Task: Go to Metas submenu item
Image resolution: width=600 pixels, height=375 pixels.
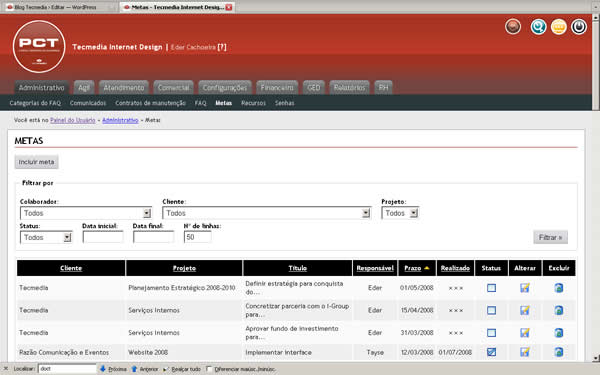Action: [223, 103]
